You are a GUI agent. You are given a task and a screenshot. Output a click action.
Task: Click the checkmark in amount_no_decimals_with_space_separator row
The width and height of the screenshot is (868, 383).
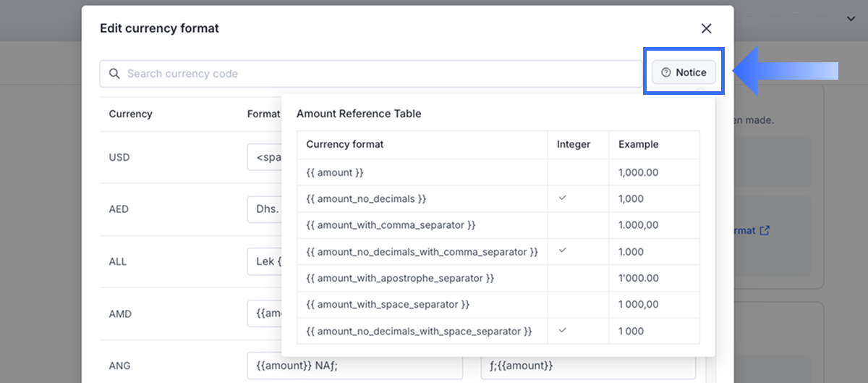tap(562, 330)
